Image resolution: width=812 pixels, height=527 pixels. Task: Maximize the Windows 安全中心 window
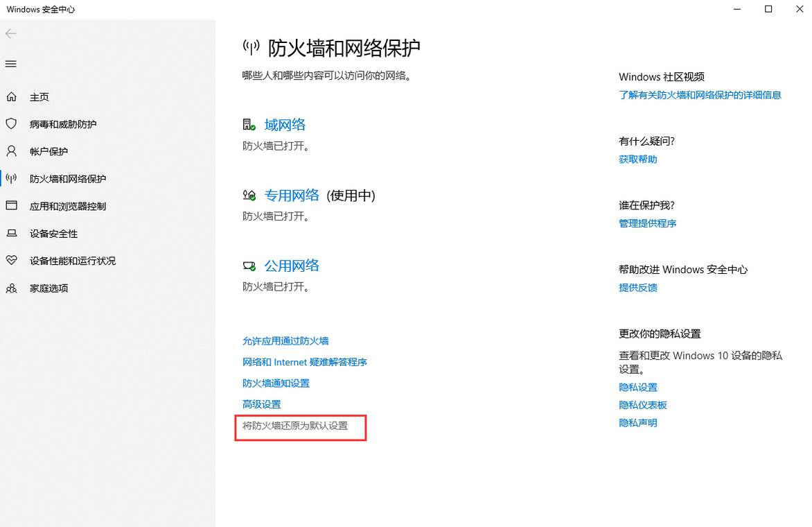pos(768,9)
